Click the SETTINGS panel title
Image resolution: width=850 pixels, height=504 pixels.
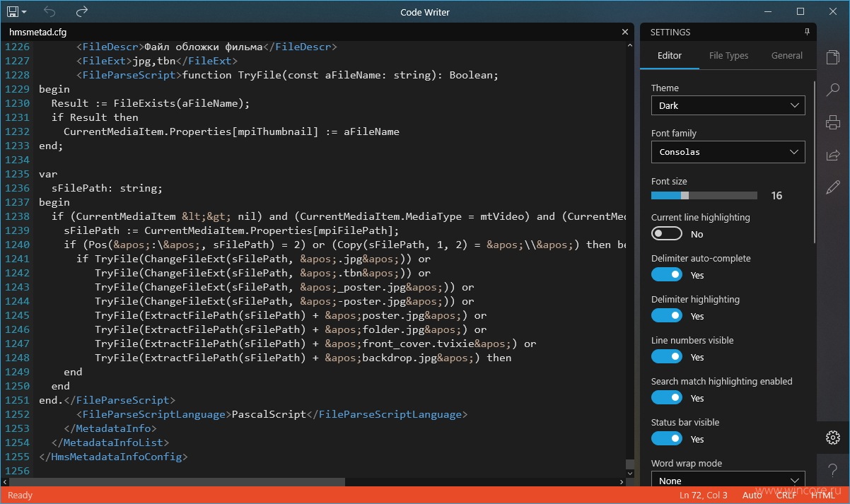point(670,32)
